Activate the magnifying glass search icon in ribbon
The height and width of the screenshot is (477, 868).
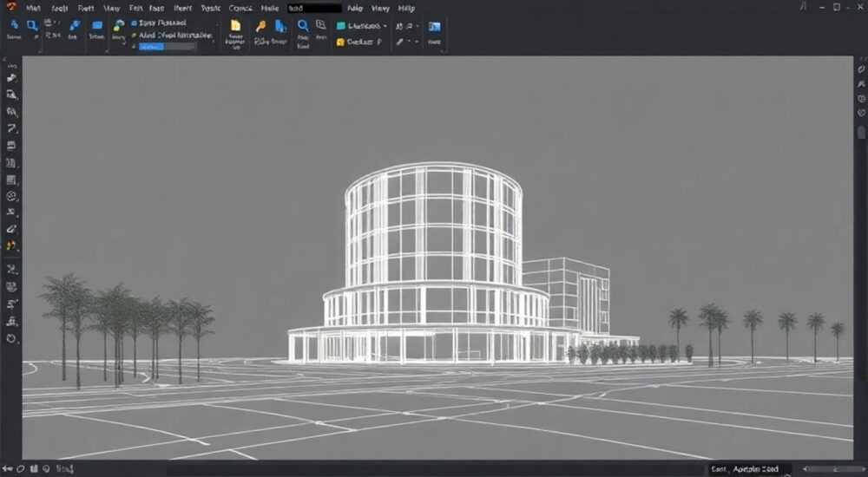[x=303, y=25]
